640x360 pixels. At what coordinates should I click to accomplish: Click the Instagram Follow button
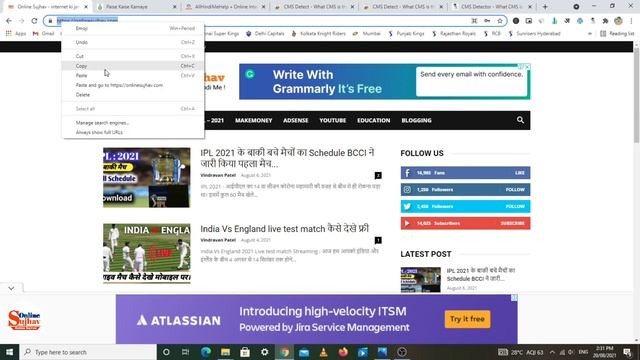pyautogui.click(x=515, y=189)
